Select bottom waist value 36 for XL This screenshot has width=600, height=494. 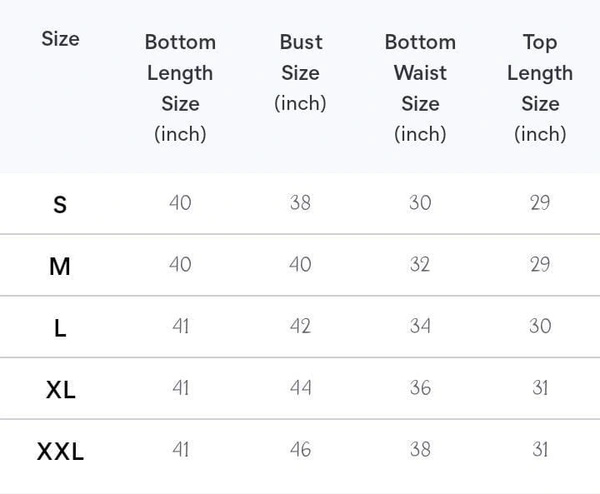pos(420,388)
